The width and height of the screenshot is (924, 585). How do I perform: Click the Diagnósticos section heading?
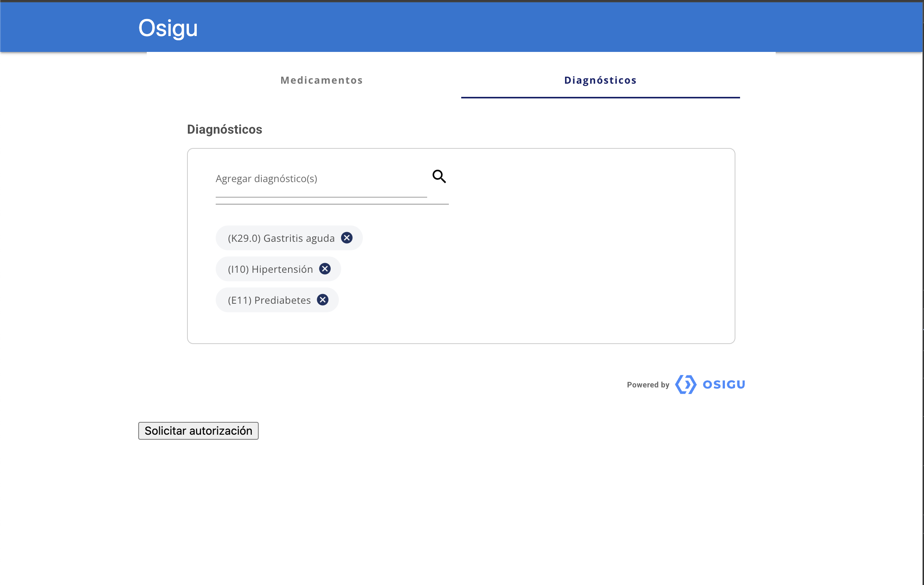point(225,129)
